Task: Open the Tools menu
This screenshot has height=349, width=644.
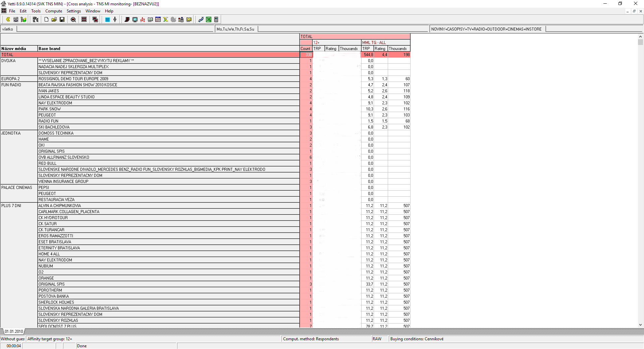Action: tap(36, 11)
